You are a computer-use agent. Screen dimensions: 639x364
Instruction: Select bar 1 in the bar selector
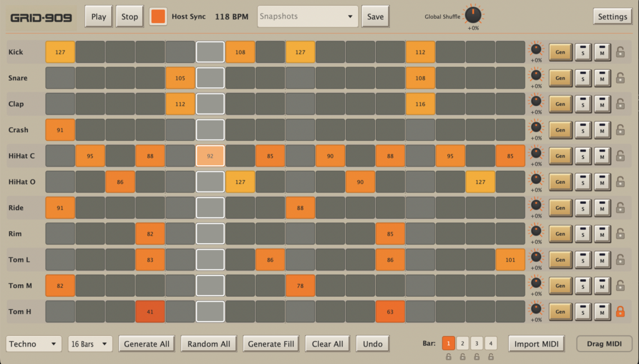pos(448,343)
